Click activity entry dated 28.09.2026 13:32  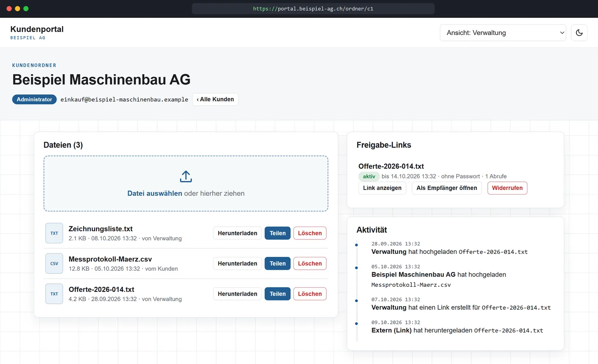click(x=449, y=248)
